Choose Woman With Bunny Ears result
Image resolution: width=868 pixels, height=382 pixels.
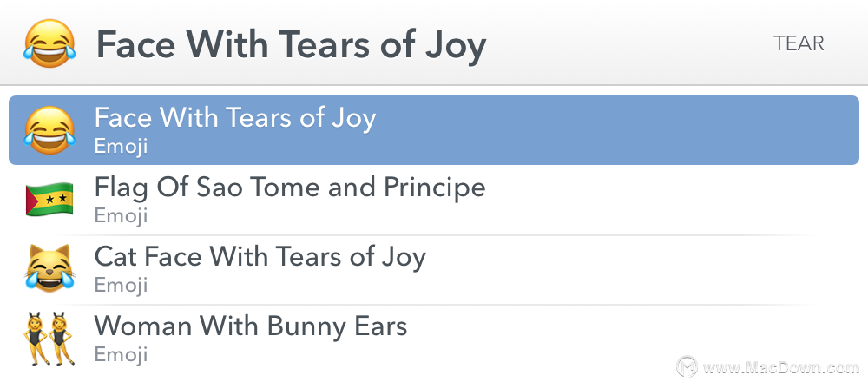click(434, 338)
